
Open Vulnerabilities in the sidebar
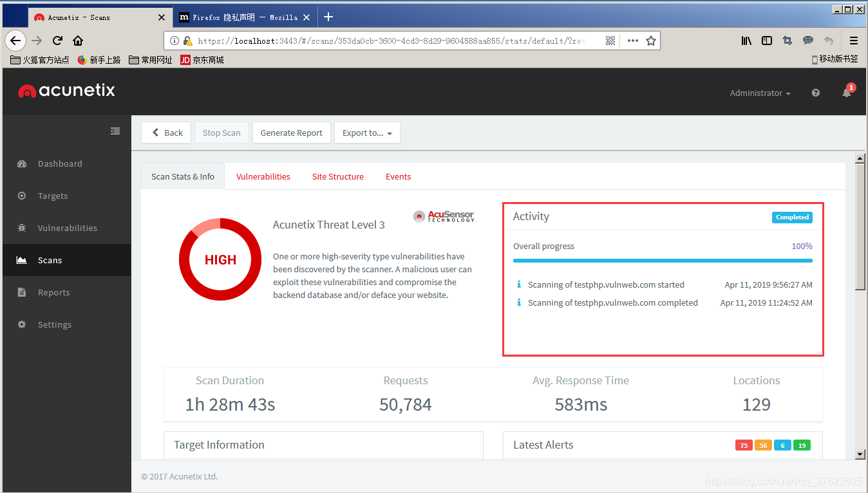pyautogui.click(x=66, y=228)
